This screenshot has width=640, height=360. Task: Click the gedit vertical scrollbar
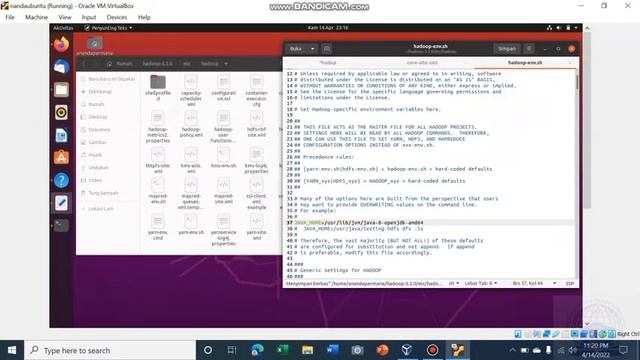(x=577, y=82)
